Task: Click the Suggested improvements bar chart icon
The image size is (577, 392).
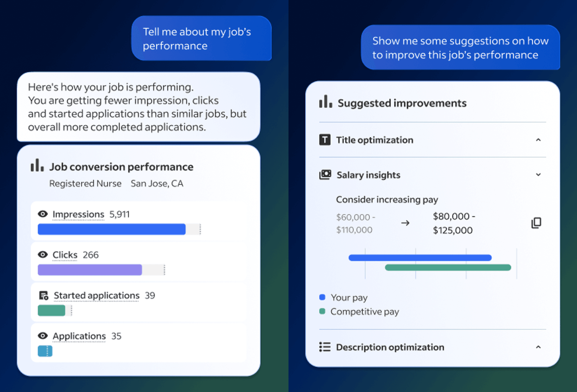Action: pos(326,102)
